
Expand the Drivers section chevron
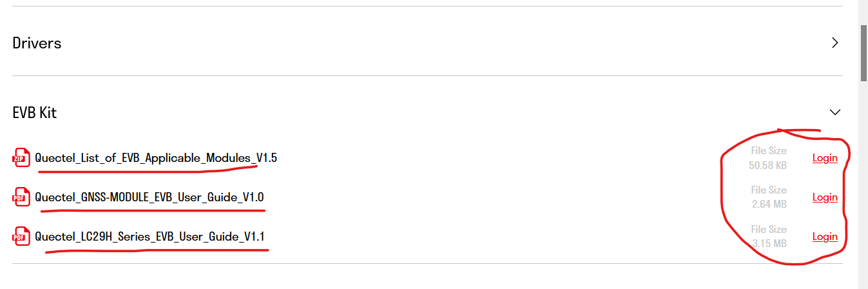click(835, 43)
